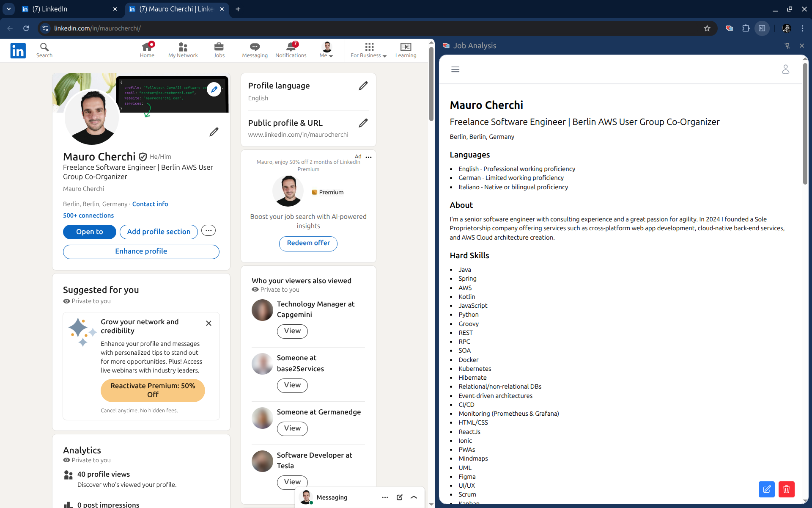The image size is (812, 508).
Task: Unpin the Job Analysis side panel
Action: (x=787, y=46)
